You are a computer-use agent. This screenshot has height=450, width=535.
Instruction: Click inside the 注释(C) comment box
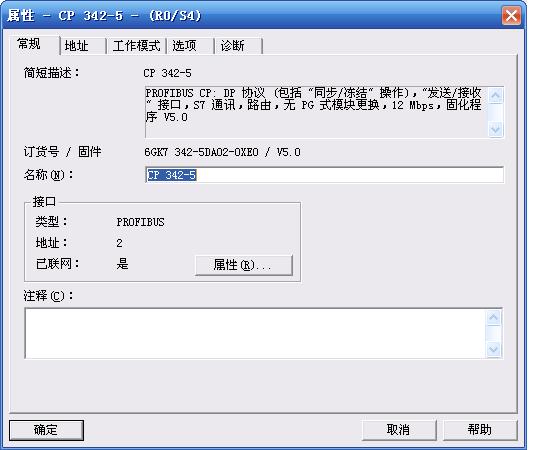click(255, 333)
